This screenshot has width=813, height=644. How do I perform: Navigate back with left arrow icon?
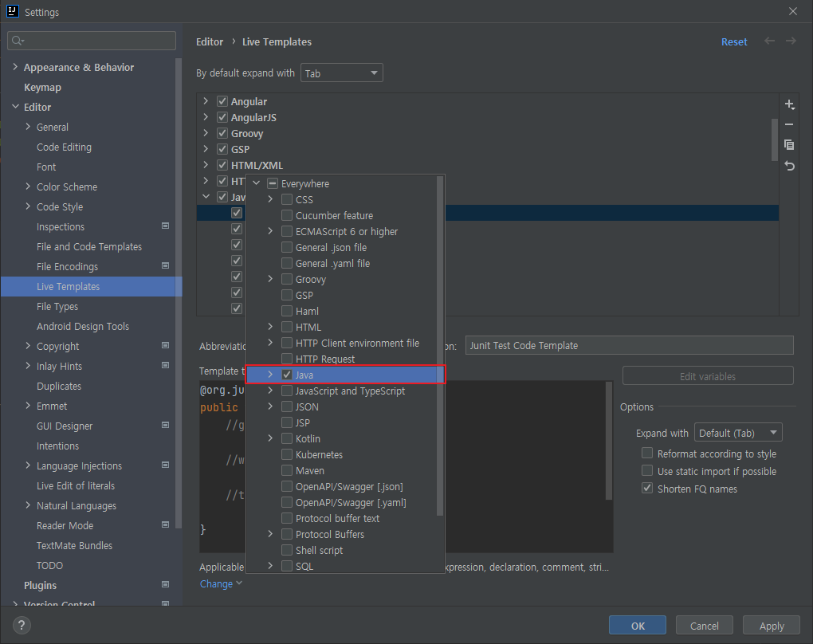coord(769,41)
